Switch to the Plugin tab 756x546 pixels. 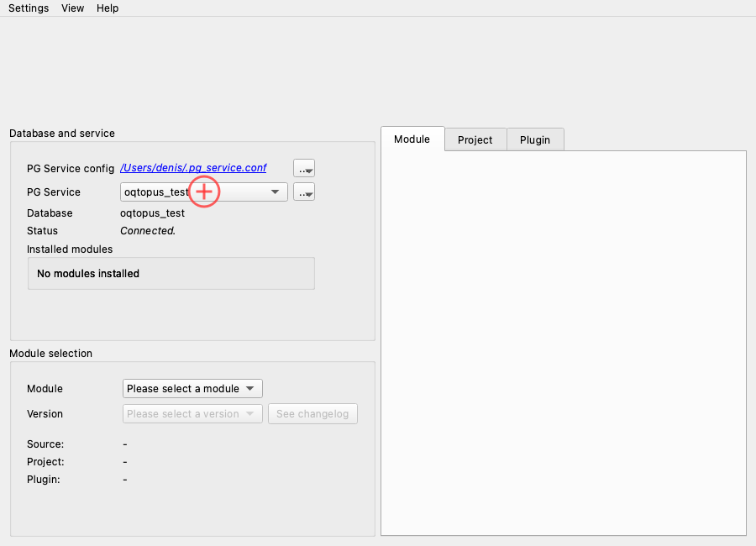pyautogui.click(x=535, y=140)
